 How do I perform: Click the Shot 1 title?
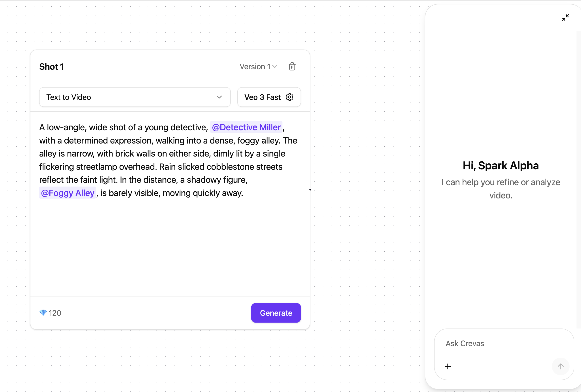click(x=51, y=67)
